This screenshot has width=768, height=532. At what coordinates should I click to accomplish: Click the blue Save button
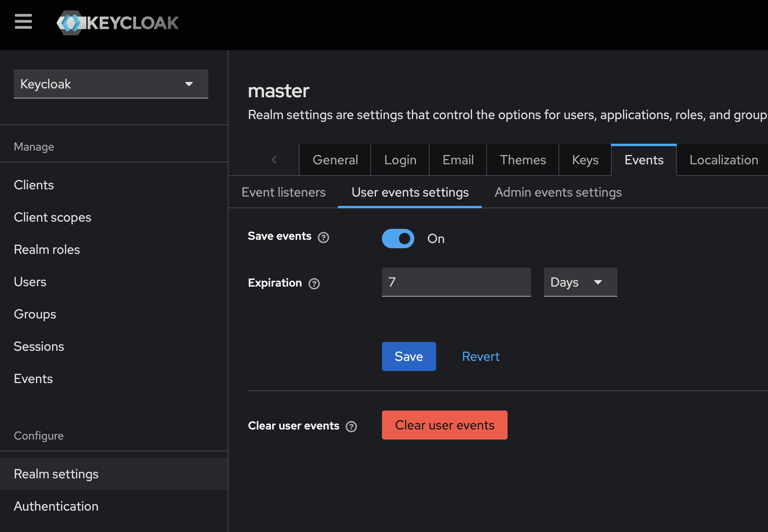pyautogui.click(x=409, y=356)
